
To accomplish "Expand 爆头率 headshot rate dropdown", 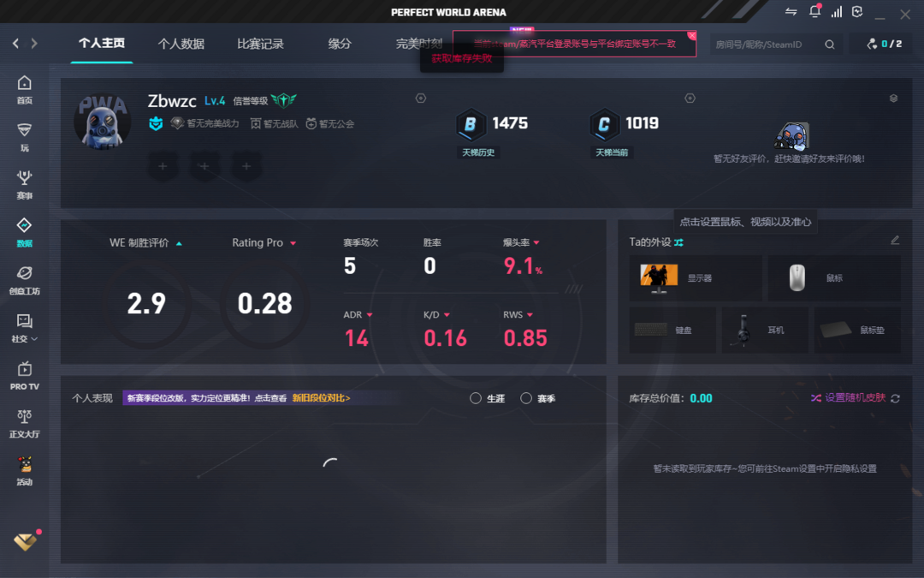I will (x=536, y=242).
